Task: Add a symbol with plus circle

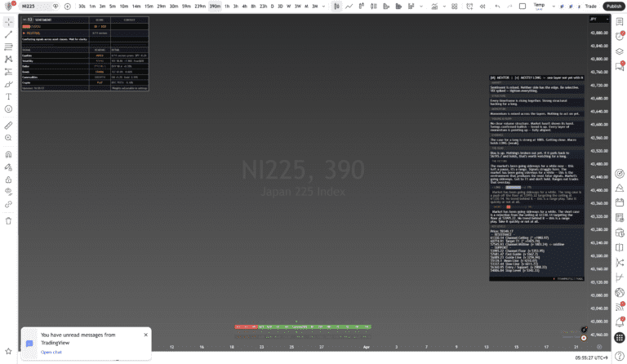Action: 67,7
